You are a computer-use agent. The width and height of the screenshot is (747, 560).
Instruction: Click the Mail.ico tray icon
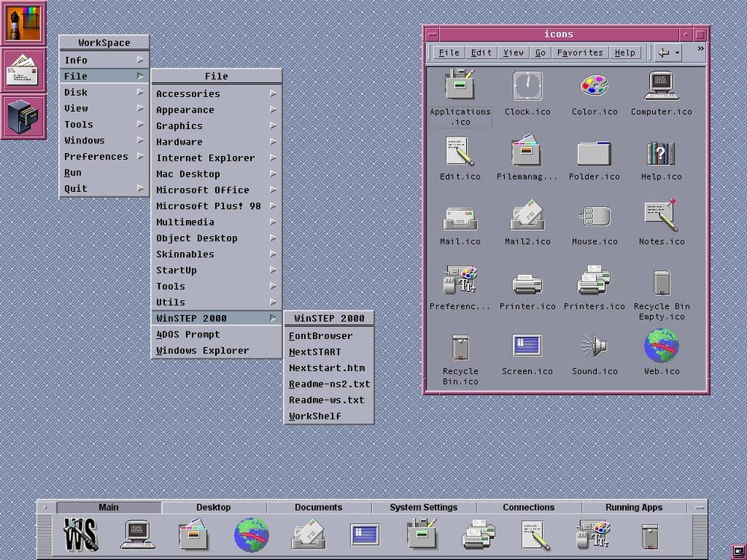point(459,218)
